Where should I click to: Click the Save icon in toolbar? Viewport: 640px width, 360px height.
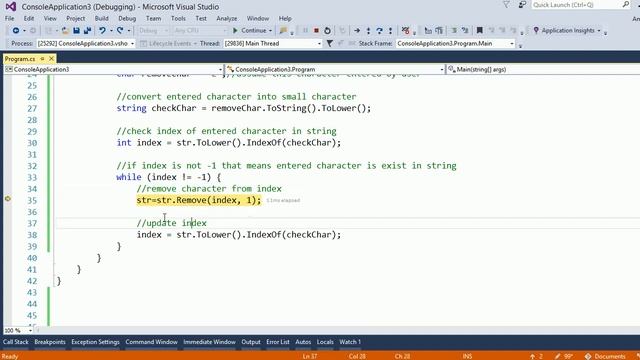(76, 31)
